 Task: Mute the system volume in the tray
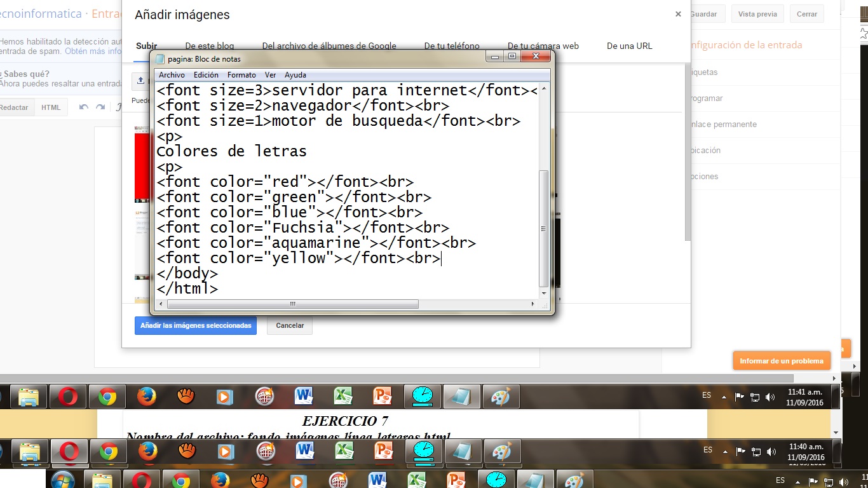coord(771,396)
